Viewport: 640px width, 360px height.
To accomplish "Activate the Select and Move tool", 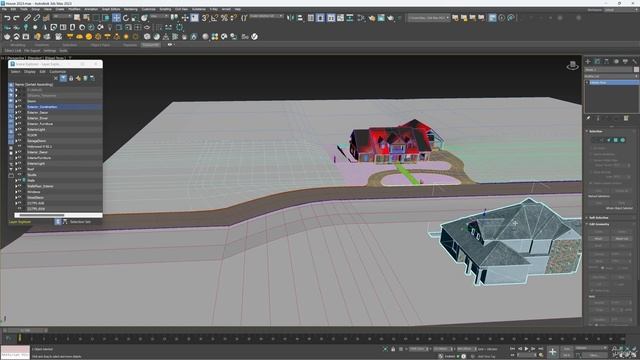I will click(116, 18).
